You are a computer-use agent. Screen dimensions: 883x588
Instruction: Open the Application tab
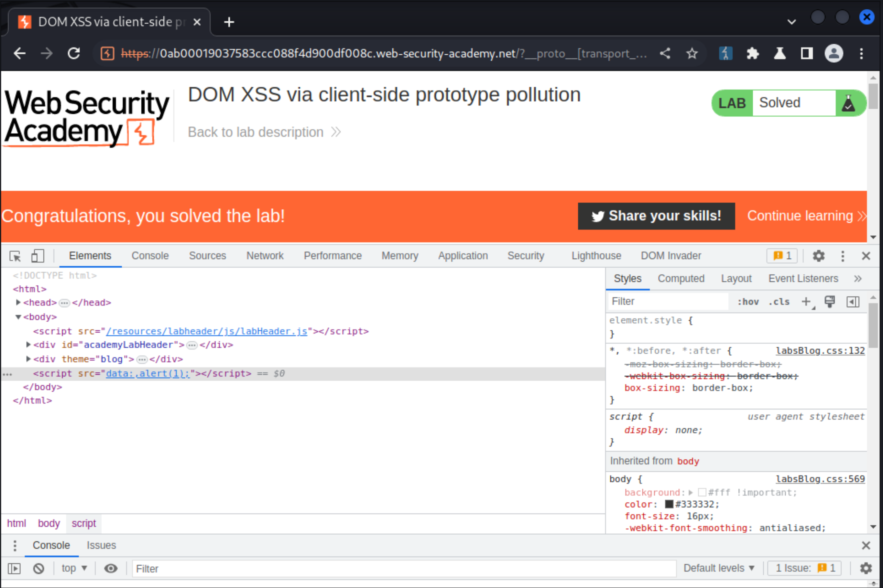pyautogui.click(x=463, y=256)
